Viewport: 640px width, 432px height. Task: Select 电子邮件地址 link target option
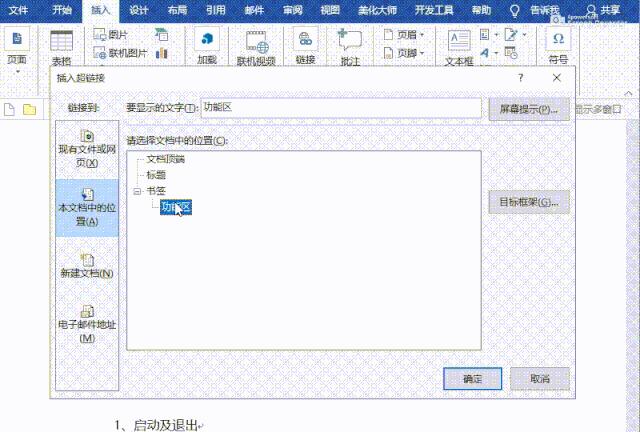(x=87, y=324)
